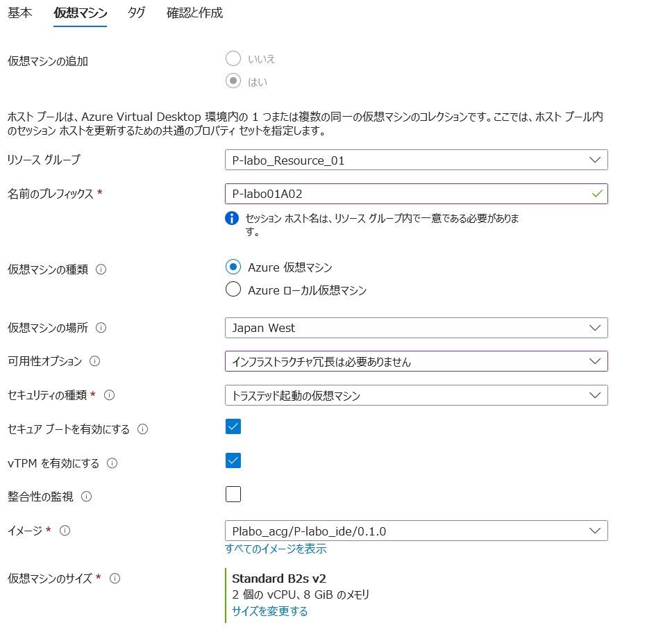Enable the 整合性の監視 checkbox
672x632 pixels.
pos(233,494)
